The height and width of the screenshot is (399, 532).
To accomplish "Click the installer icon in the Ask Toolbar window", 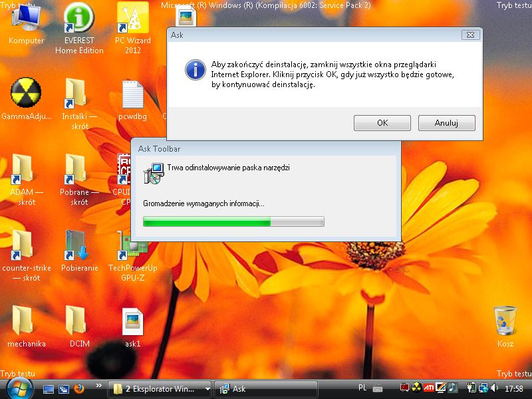I will (154, 173).
